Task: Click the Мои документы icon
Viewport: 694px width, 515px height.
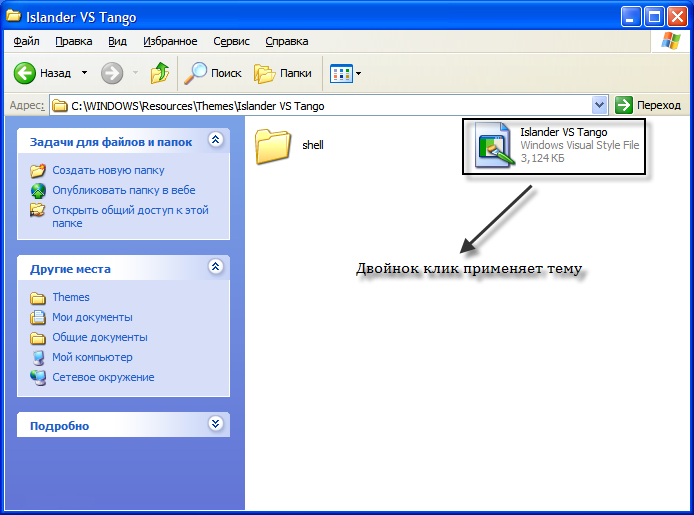Action: click(38, 317)
